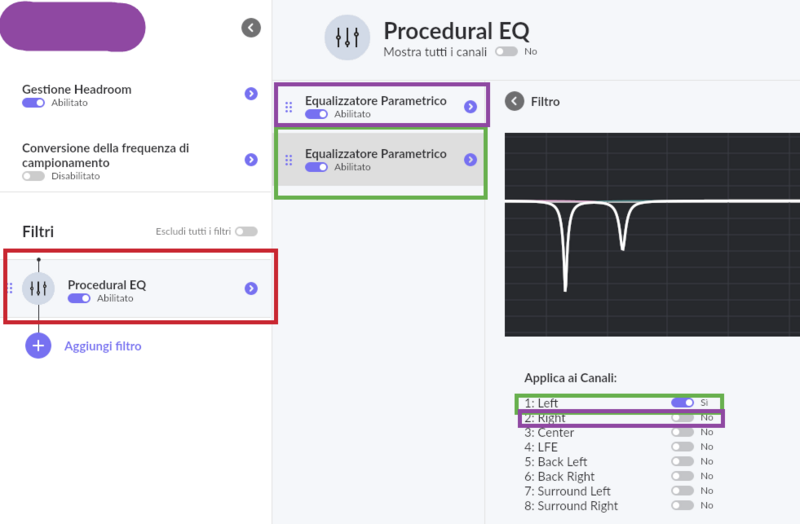Image resolution: width=800 pixels, height=524 pixels.
Task: Open first Equalizzatore Parametrico details arrow
Action: tap(470, 105)
